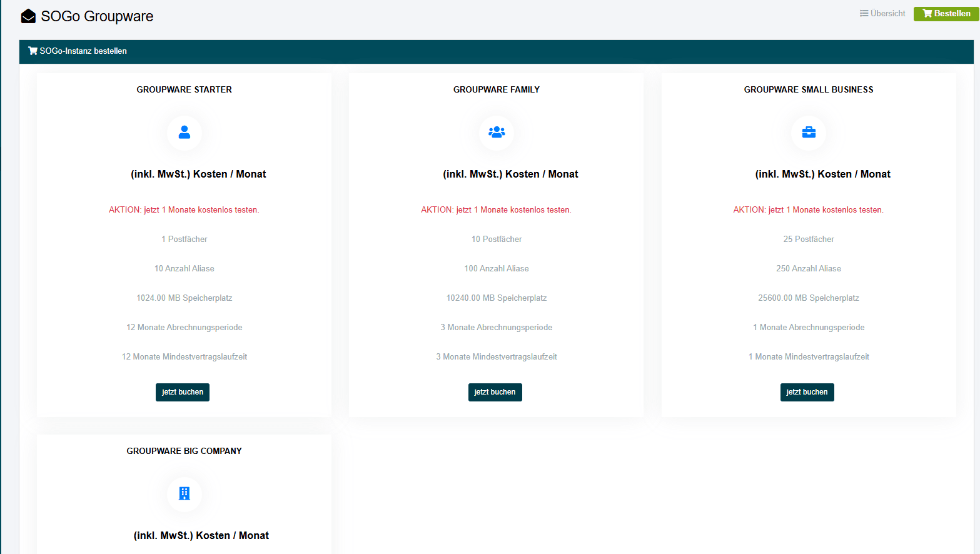Click the briefcase icon for Small Business plan
980x554 pixels.
809,133
